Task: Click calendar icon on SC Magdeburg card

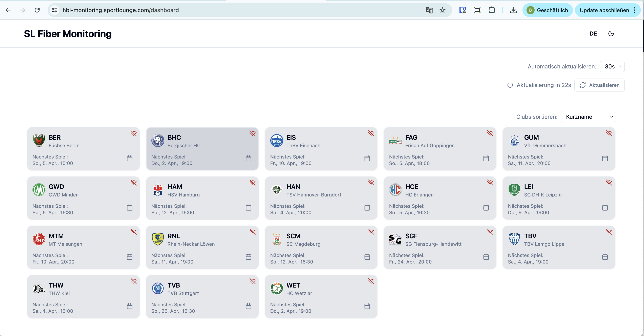Action: (367, 257)
